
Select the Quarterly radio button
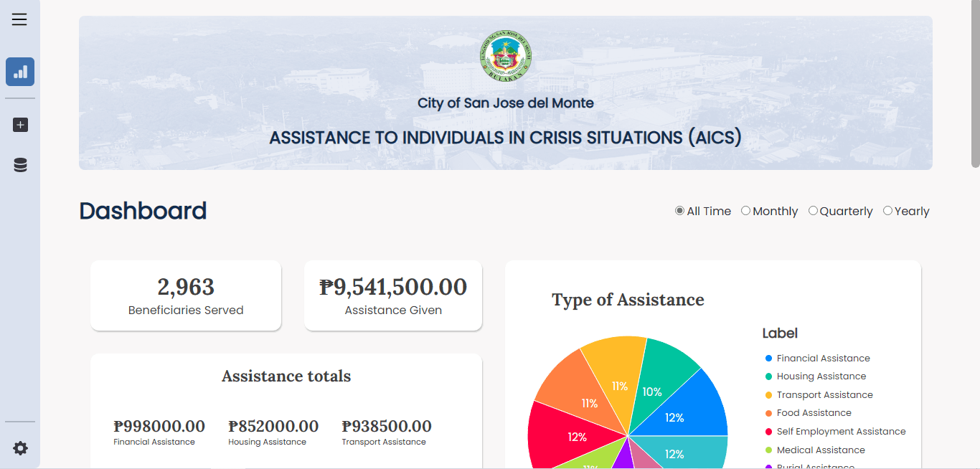[813, 211]
